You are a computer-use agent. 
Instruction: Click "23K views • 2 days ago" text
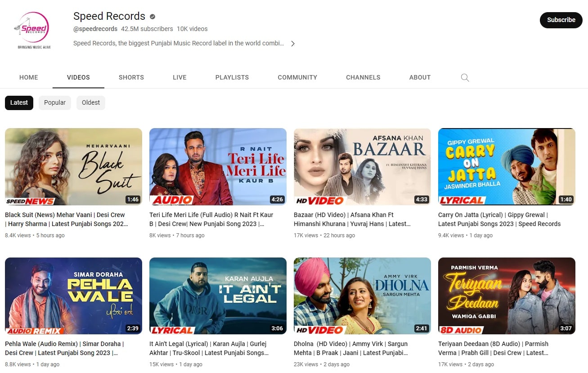pyautogui.click(x=322, y=364)
